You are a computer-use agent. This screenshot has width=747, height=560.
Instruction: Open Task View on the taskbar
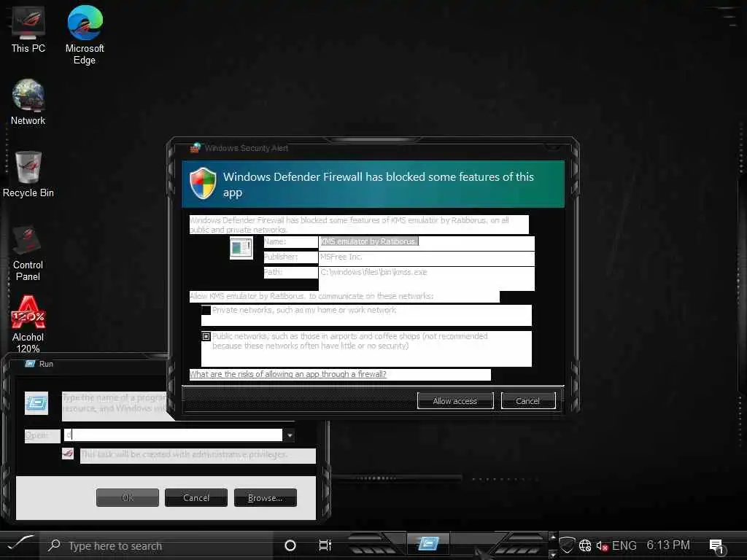click(325, 545)
